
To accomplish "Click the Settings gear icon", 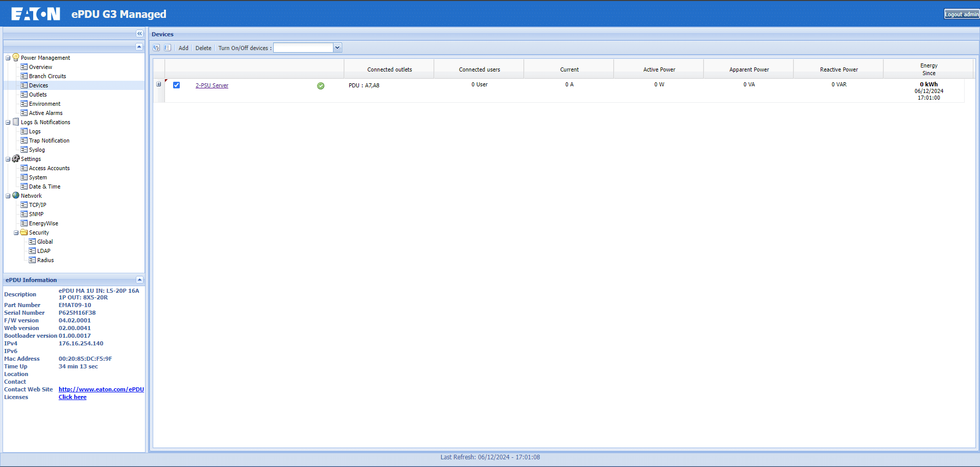I will click(x=16, y=158).
